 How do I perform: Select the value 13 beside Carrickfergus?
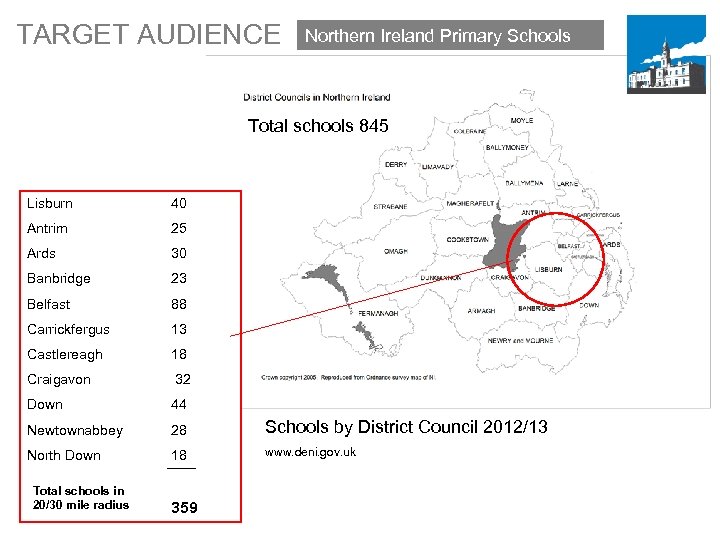[x=179, y=329]
